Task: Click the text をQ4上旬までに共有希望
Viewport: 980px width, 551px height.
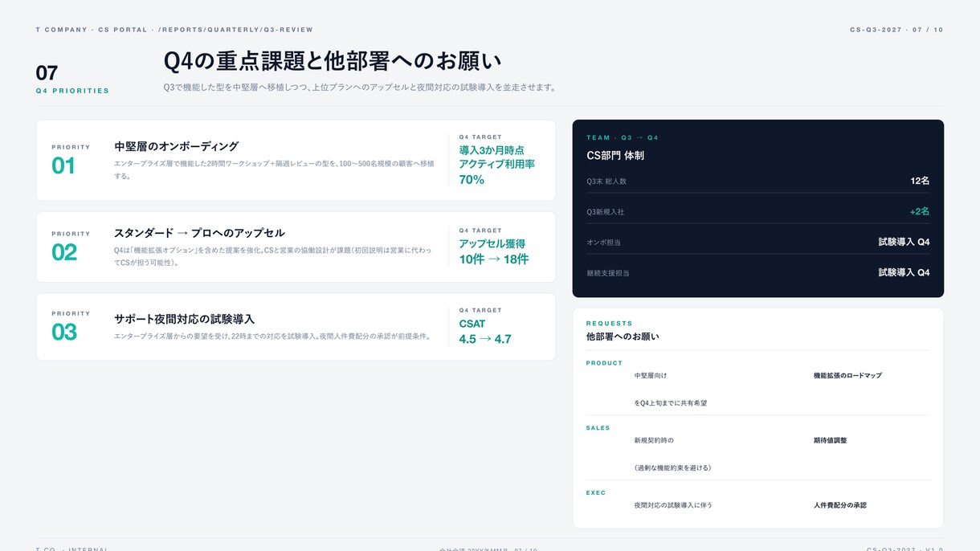Action: pos(671,403)
